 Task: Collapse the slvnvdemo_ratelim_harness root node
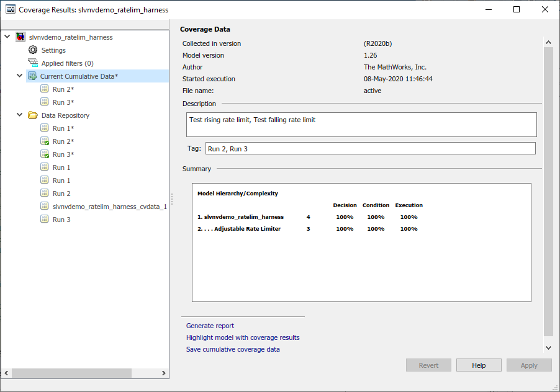click(x=7, y=37)
